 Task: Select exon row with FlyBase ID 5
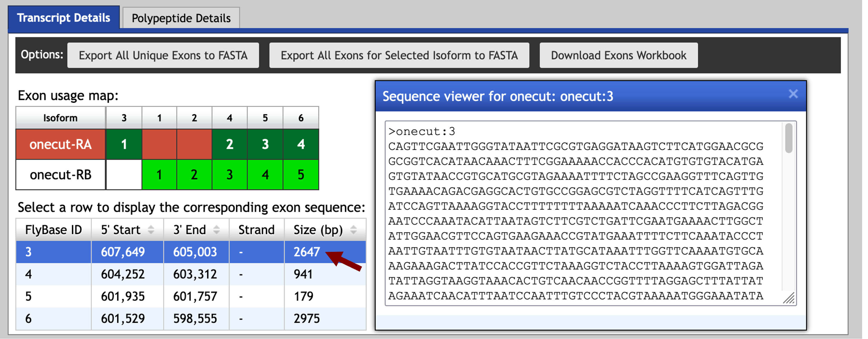(191, 297)
